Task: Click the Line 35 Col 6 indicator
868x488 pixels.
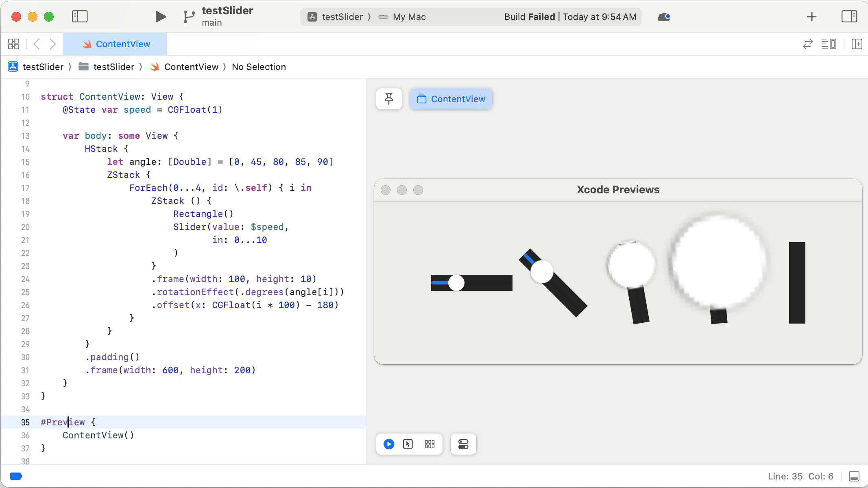Action: [x=800, y=476]
